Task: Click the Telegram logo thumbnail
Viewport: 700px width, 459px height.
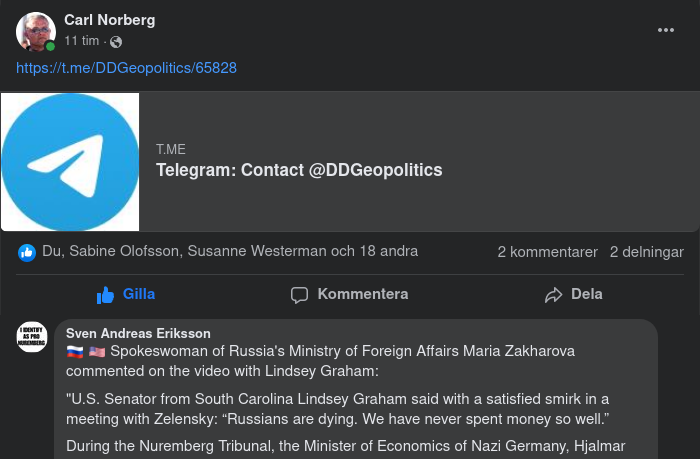Action: 70,162
